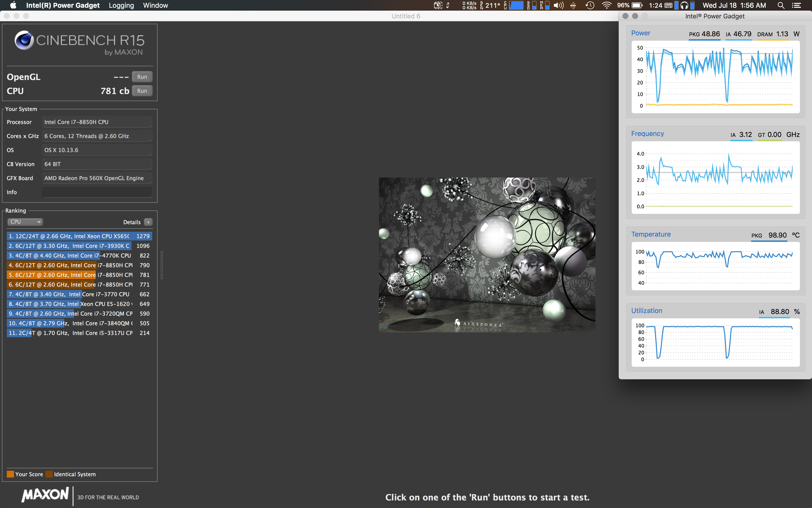This screenshot has height=508, width=812.
Task: Click the Identical System brown legend swatch
Action: point(49,474)
